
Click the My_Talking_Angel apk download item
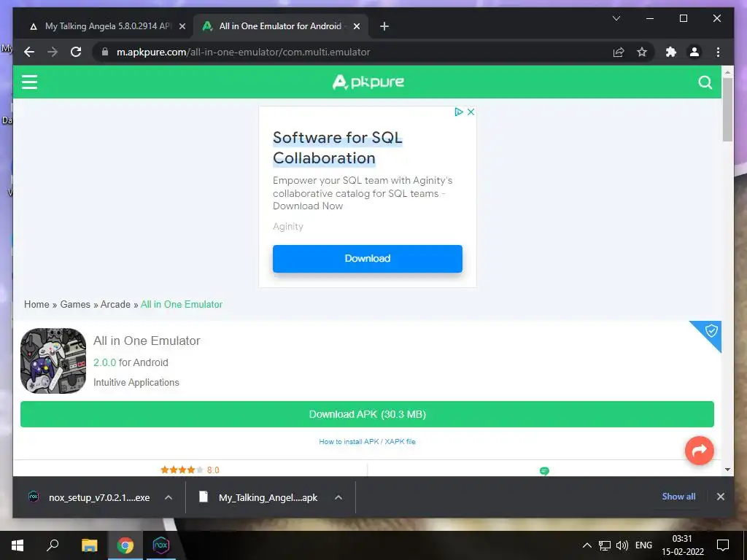click(268, 497)
